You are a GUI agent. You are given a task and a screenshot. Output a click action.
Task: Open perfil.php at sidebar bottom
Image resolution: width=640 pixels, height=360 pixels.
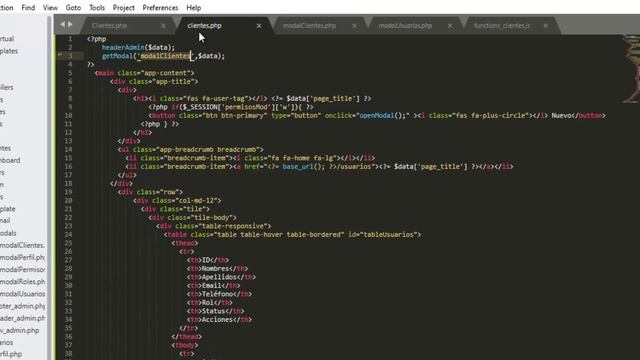(11, 354)
